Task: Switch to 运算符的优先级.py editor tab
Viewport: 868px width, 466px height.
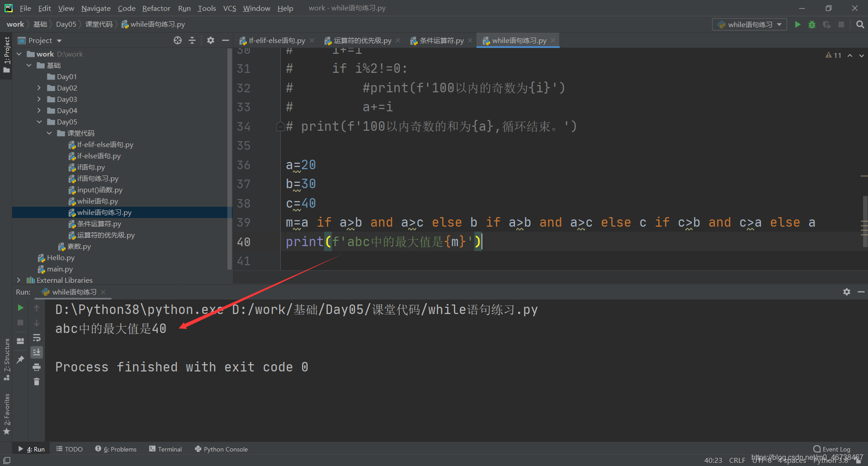Action: coord(363,40)
